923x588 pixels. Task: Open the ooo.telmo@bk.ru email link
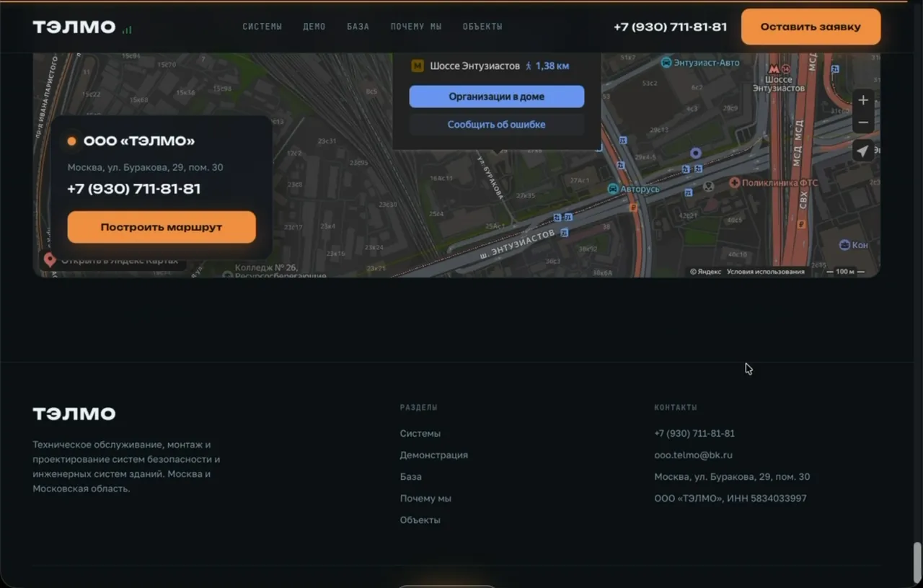(693, 455)
